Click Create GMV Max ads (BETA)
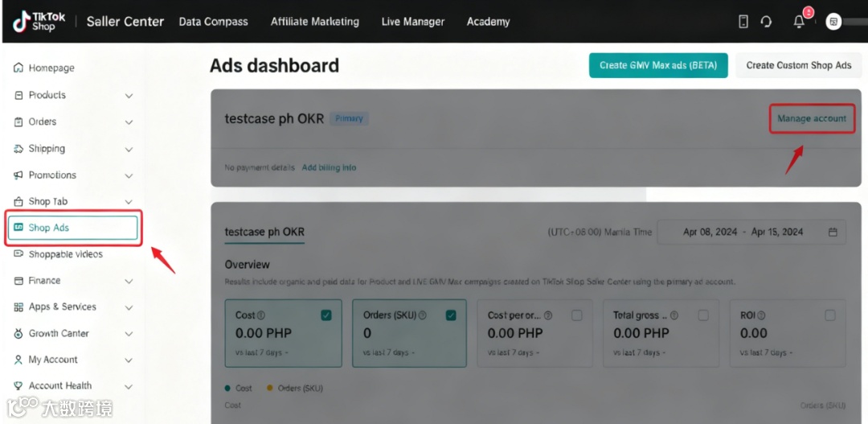 click(x=658, y=65)
